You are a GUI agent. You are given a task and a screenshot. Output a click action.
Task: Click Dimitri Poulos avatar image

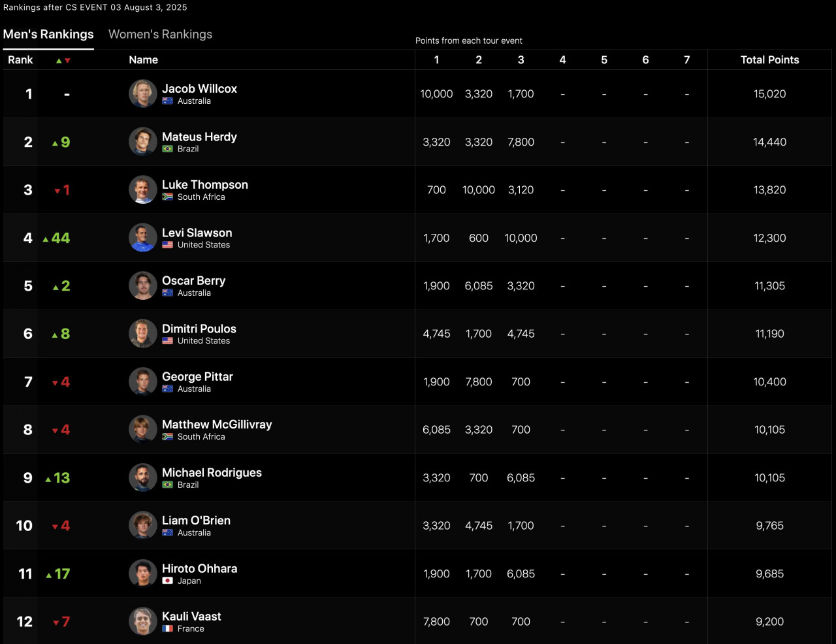(x=142, y=334)
